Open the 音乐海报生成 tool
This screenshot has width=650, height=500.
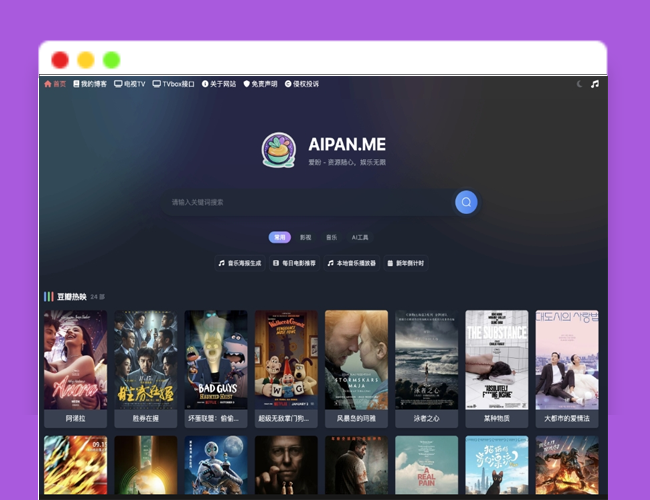(240, 263)
